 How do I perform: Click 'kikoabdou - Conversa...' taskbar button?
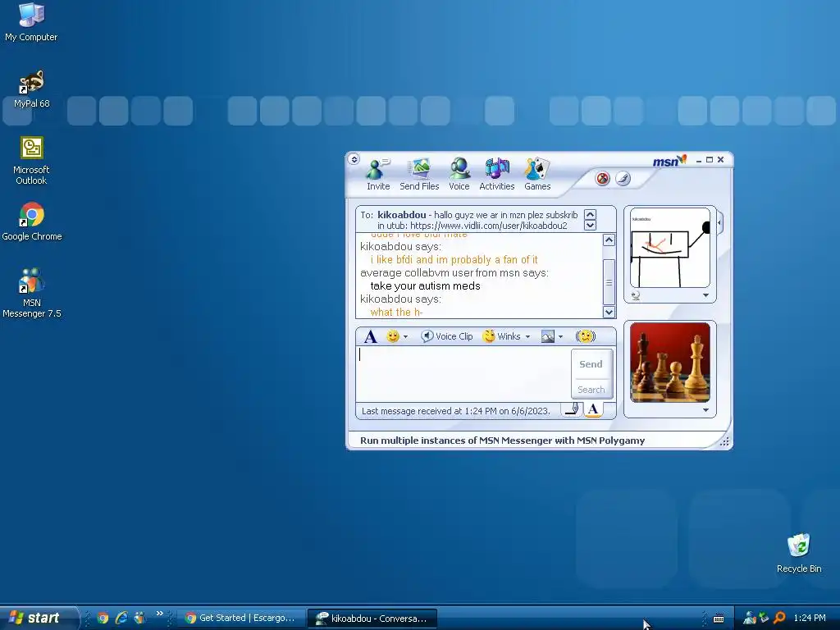(373, 619)
